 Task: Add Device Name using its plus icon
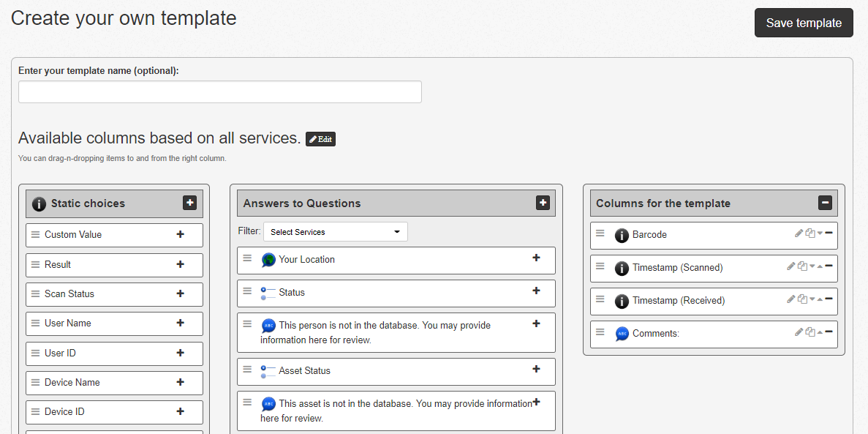click(x=180, y=382)
